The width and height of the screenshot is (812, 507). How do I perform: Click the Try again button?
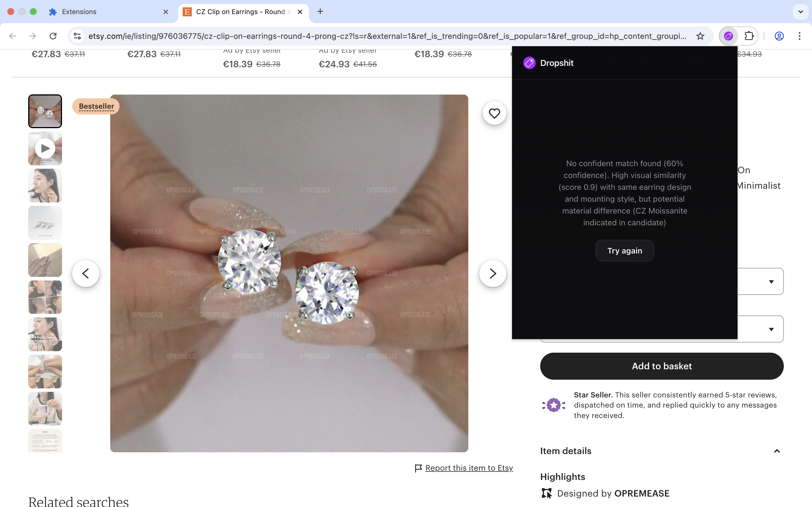coord(624,250)
